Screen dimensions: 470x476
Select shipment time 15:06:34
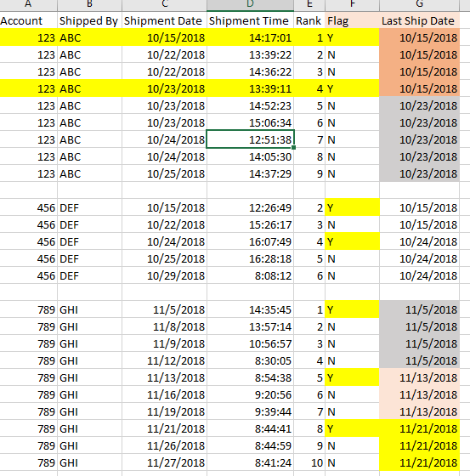(250, 122)
